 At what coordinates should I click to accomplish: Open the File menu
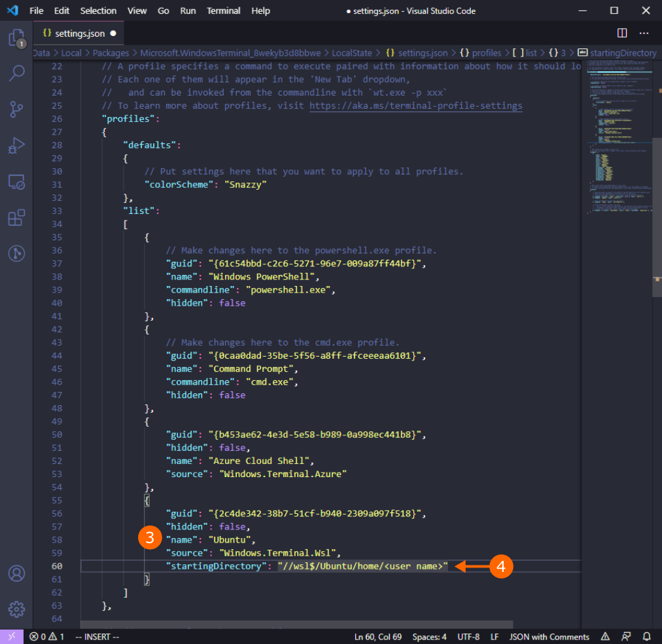(37, 10)
